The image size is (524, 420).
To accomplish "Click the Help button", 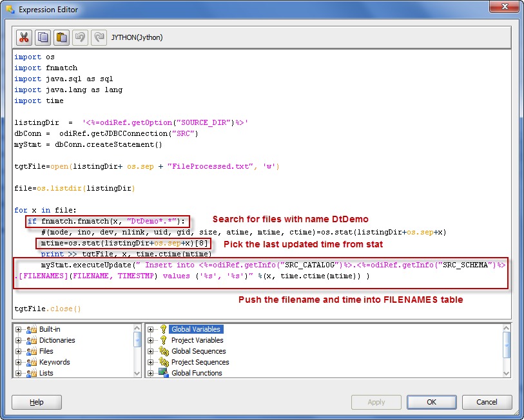I will (36, 402).
